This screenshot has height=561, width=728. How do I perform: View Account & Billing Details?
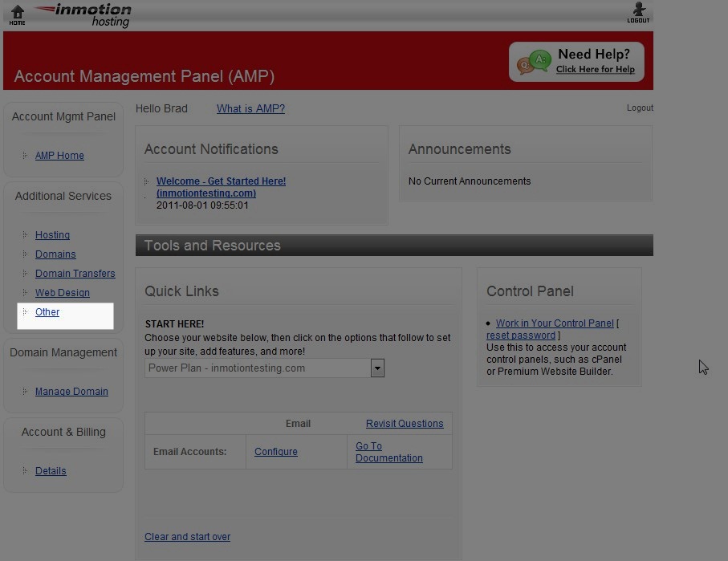tap(51, 471)
